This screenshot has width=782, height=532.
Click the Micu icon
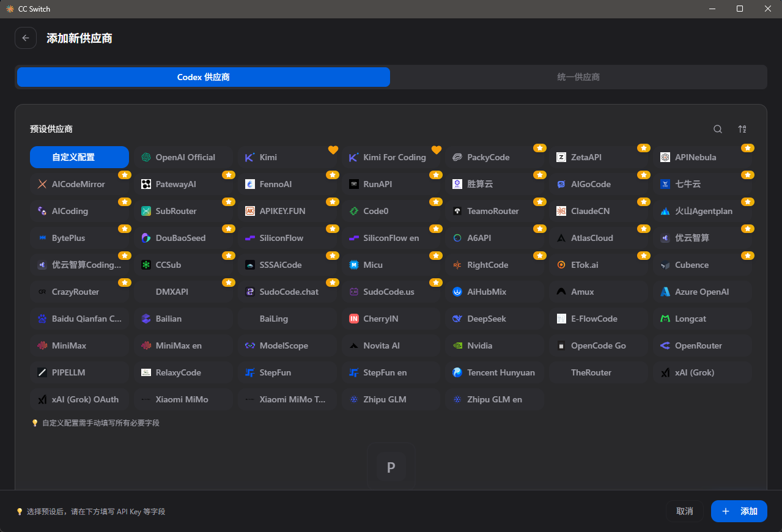pyautogui.click(x=354, y=265)
